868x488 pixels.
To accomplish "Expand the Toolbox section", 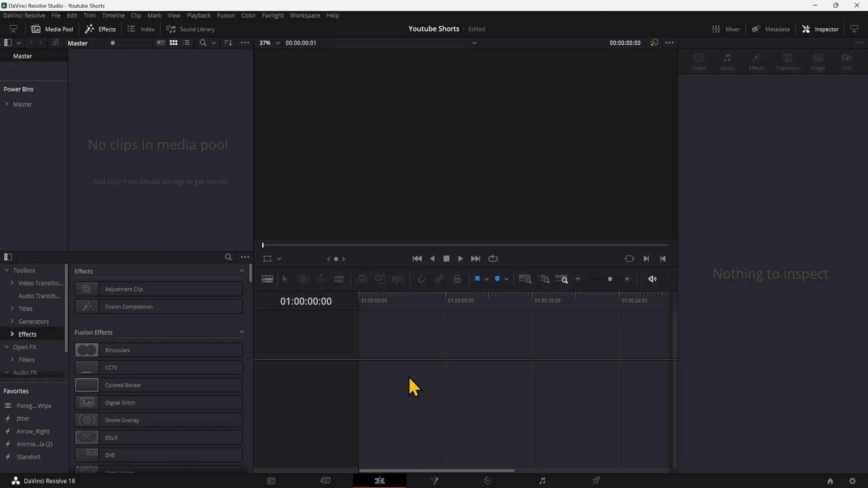I will click(6, 270).
